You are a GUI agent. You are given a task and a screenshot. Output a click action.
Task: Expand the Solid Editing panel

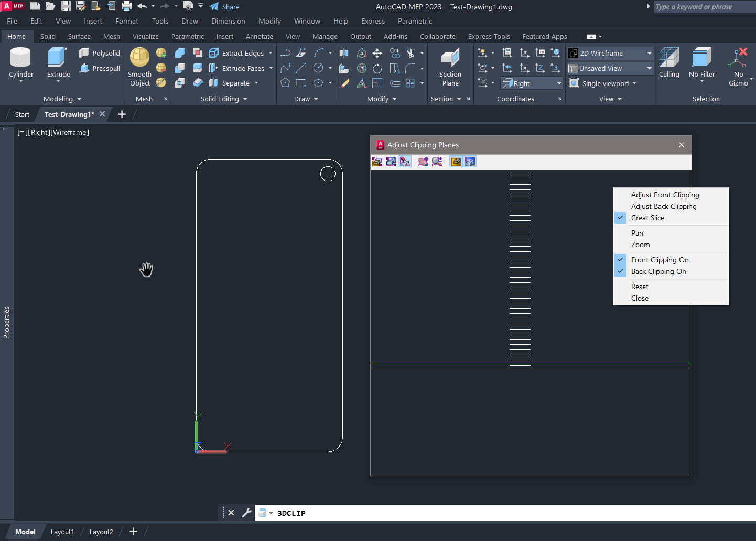pos(244,99)
